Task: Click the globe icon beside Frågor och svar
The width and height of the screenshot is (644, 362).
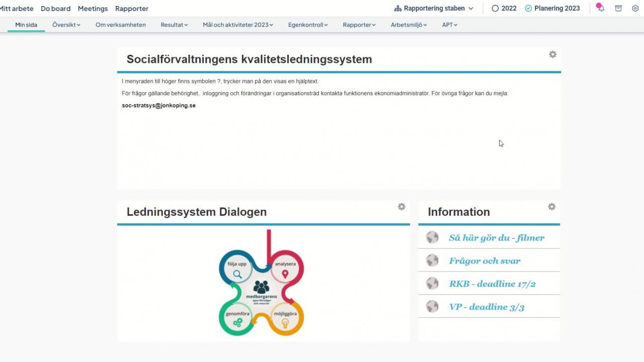Action: 432,260
